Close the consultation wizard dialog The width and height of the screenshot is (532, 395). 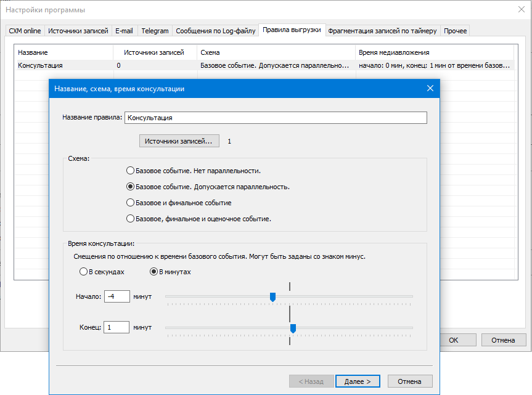click(430, 89)
